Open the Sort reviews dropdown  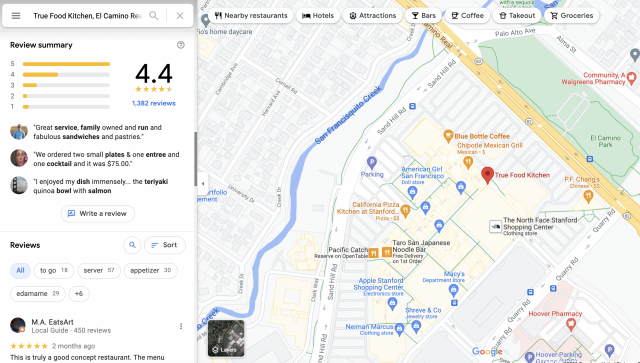coord(164,245)
